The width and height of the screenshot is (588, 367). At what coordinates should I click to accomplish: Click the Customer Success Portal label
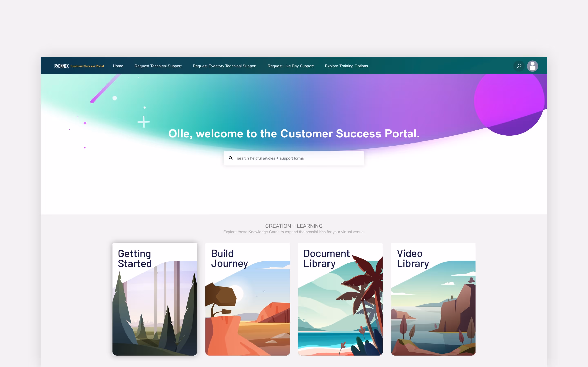pos(87,66)
